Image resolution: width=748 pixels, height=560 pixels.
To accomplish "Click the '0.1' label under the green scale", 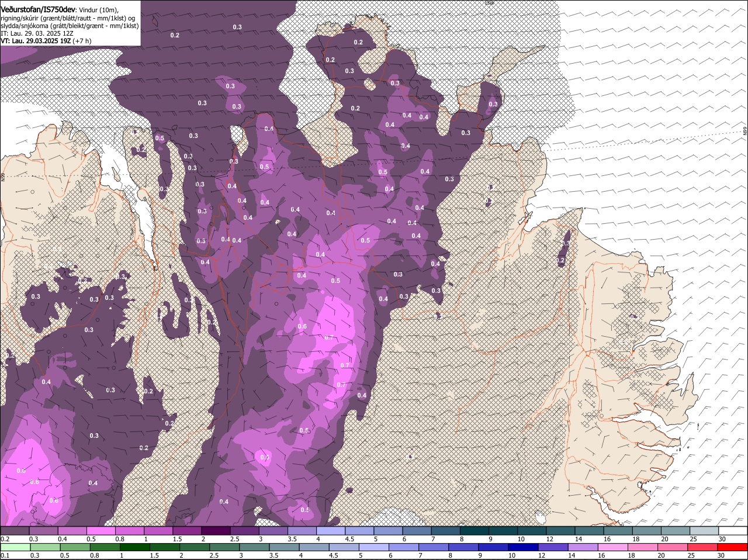I will 4,555.
